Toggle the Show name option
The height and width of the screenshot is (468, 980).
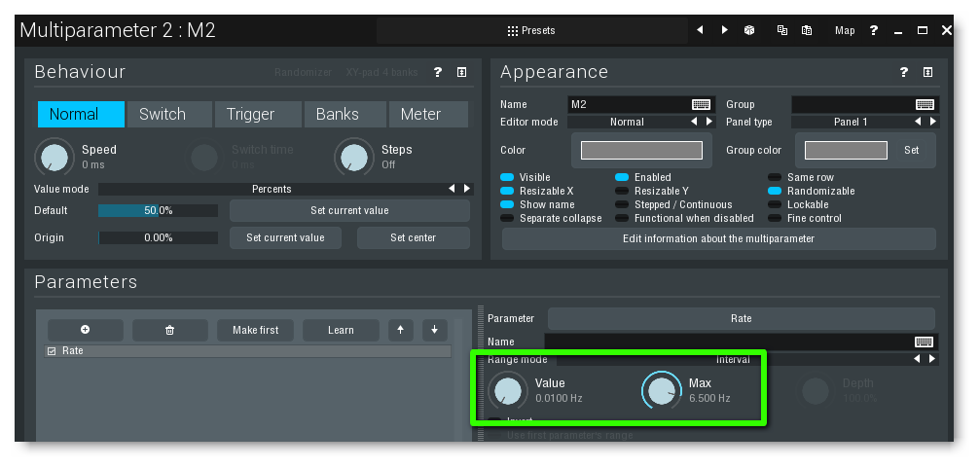507,205
